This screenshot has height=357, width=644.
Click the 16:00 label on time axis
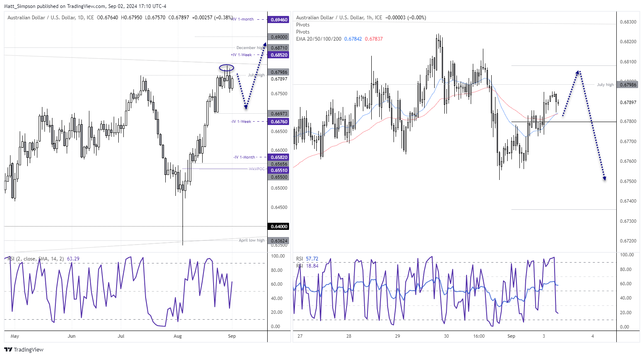pos(479,336)
